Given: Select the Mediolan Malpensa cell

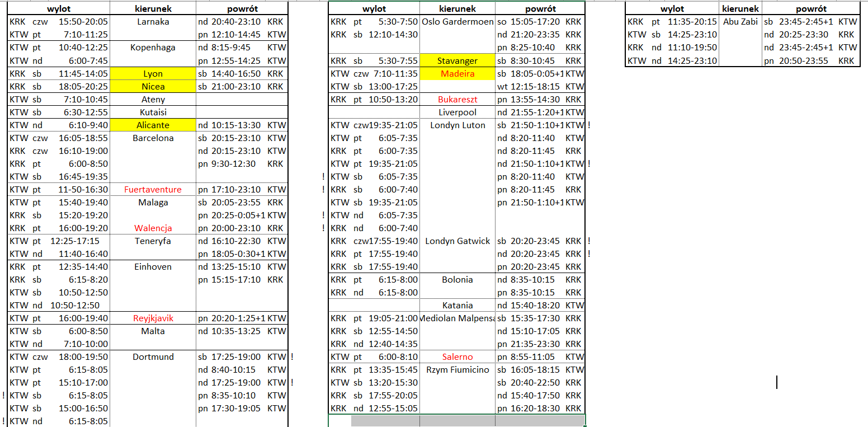Looking at the screenshot, I should 457,318.
